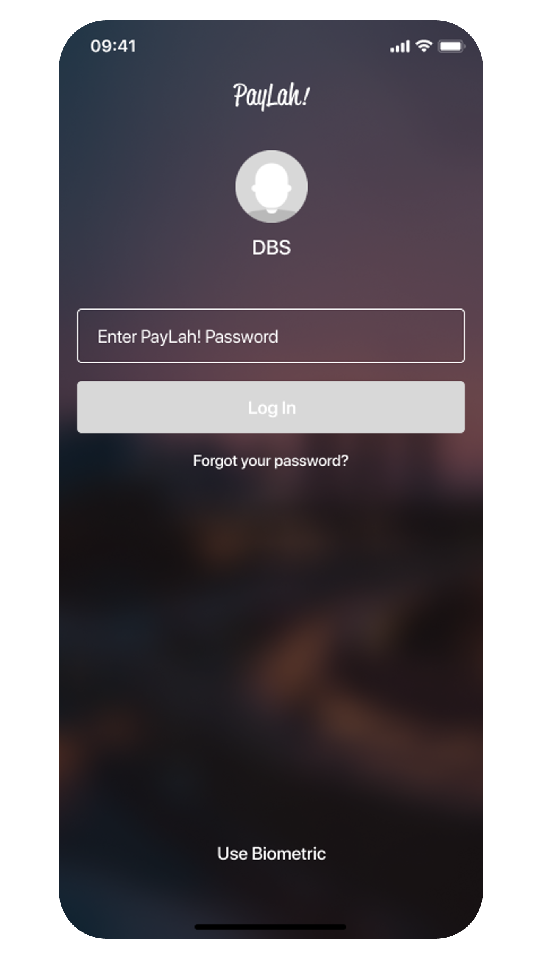Tap the cellular signal bars icon

399,46
